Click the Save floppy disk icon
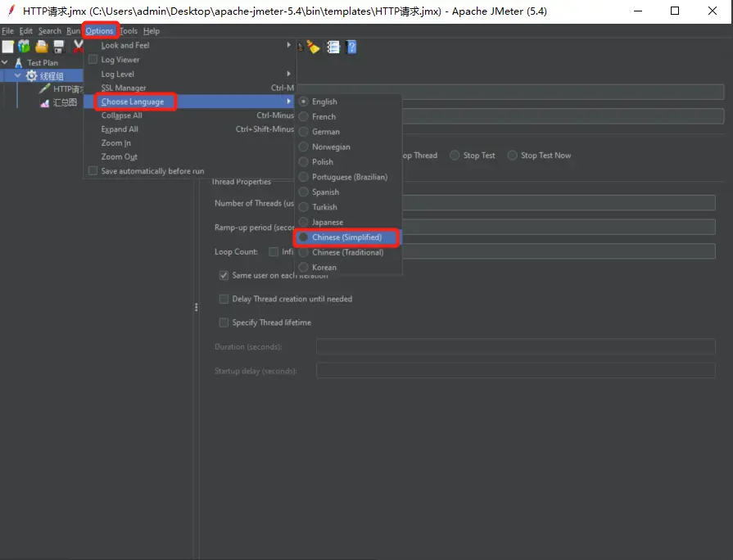Screen dimensions: 733x560 click(58, 47)
